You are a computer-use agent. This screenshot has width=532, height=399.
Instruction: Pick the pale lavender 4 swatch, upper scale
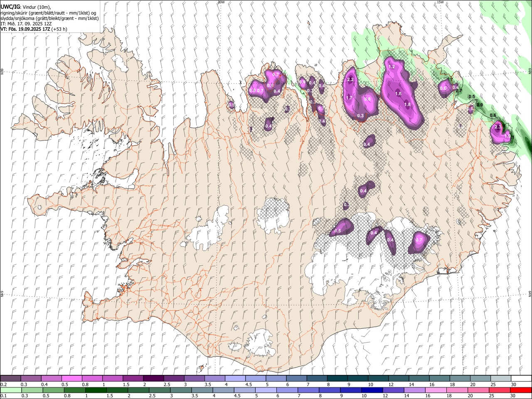coord(235,378)
